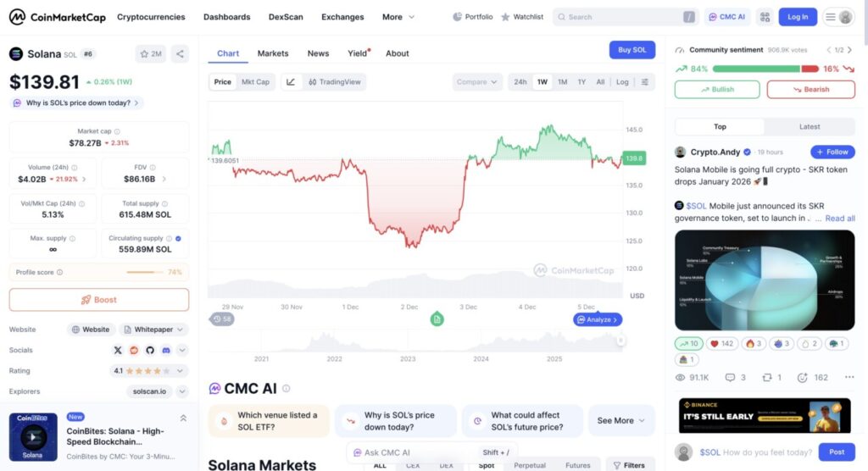Screen dimensions: 868x471
Task: Switch community feed to Latest
Action: click(810, 126)
